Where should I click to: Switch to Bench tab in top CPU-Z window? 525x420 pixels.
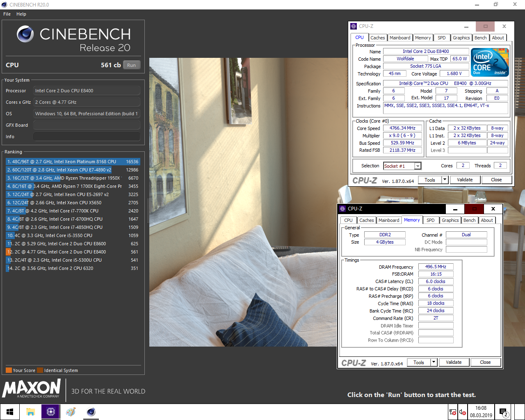click(x=481, y=38)
